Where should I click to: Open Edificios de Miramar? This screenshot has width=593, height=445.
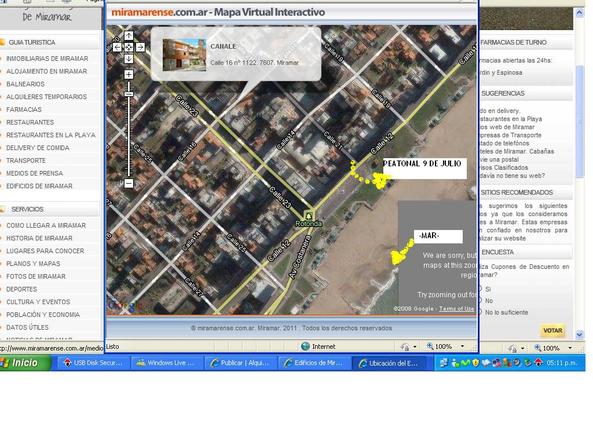(39, 186)
